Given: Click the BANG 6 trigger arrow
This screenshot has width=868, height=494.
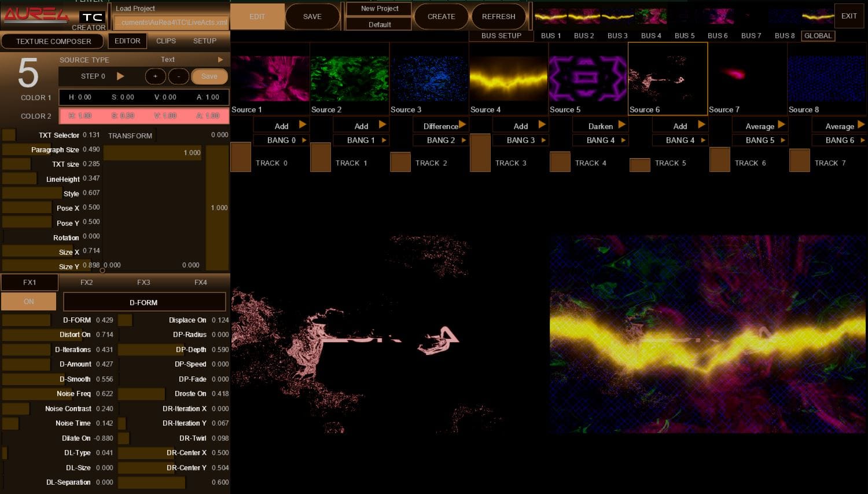Looking at the screenshot, I should pos(862,140).
